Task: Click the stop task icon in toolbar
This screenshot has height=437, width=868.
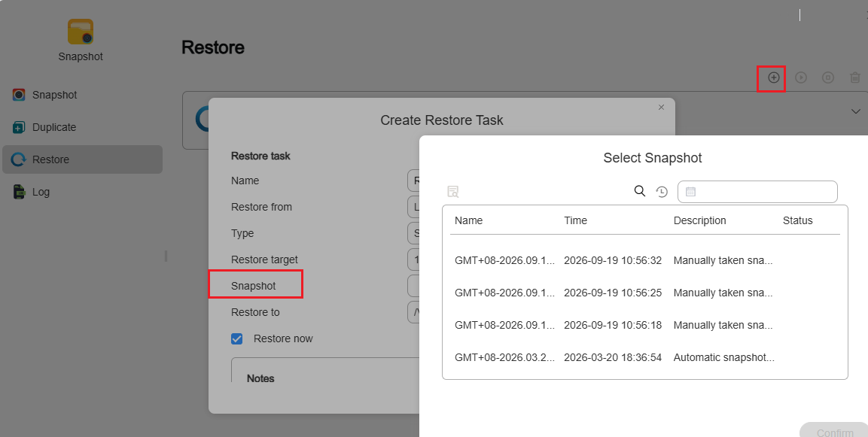Action: click(827, 77)
